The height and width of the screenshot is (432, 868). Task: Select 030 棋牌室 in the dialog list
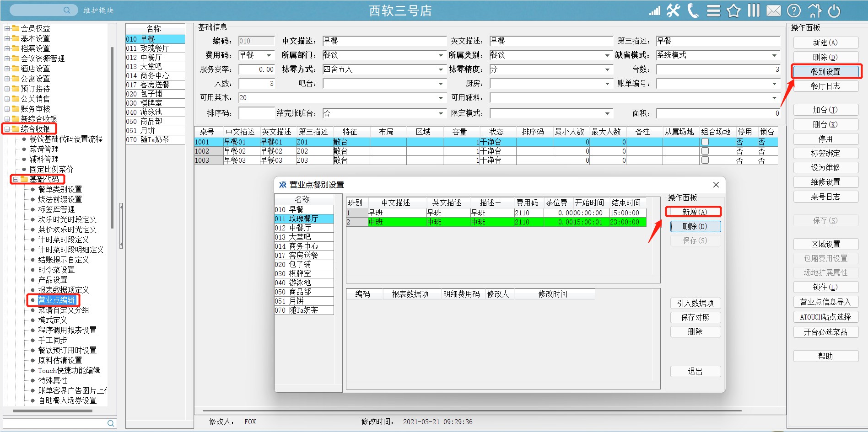(x=304, y=273)
